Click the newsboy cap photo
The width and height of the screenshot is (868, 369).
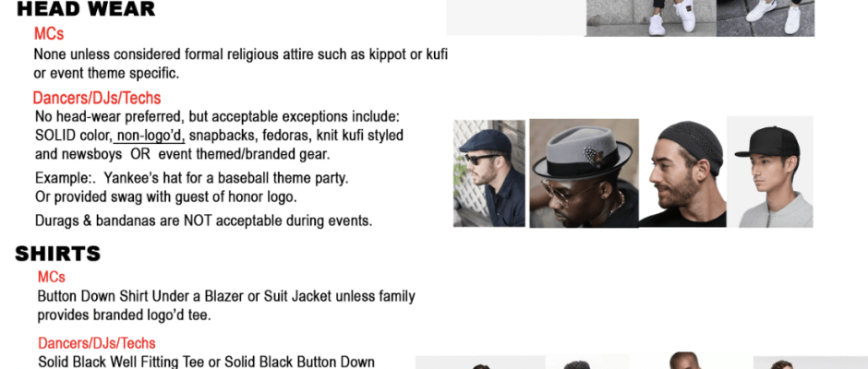coord(489,173)
